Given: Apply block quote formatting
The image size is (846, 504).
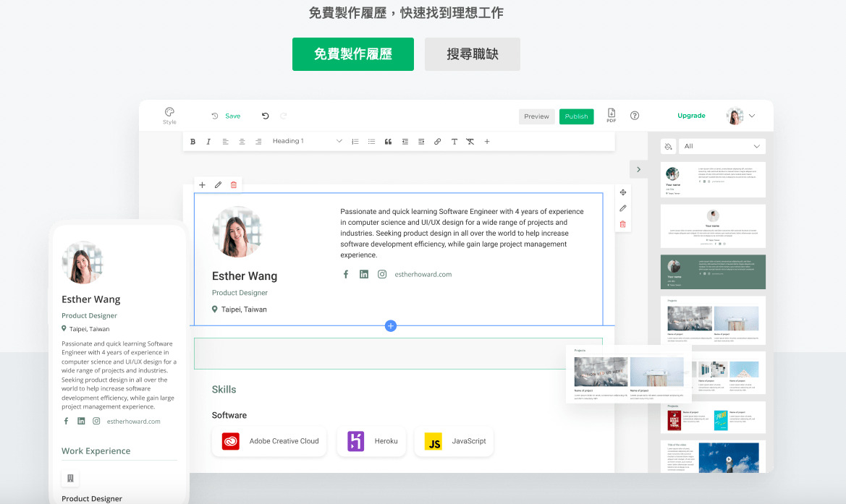Looking at the screenshot, I should pyautogui.click(x=388, y=142).
